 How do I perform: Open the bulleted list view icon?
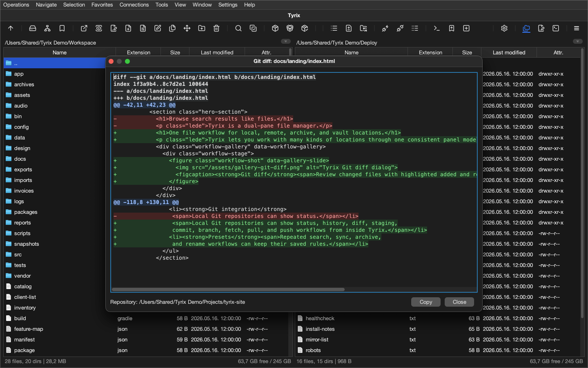click(x=334, y=28)
